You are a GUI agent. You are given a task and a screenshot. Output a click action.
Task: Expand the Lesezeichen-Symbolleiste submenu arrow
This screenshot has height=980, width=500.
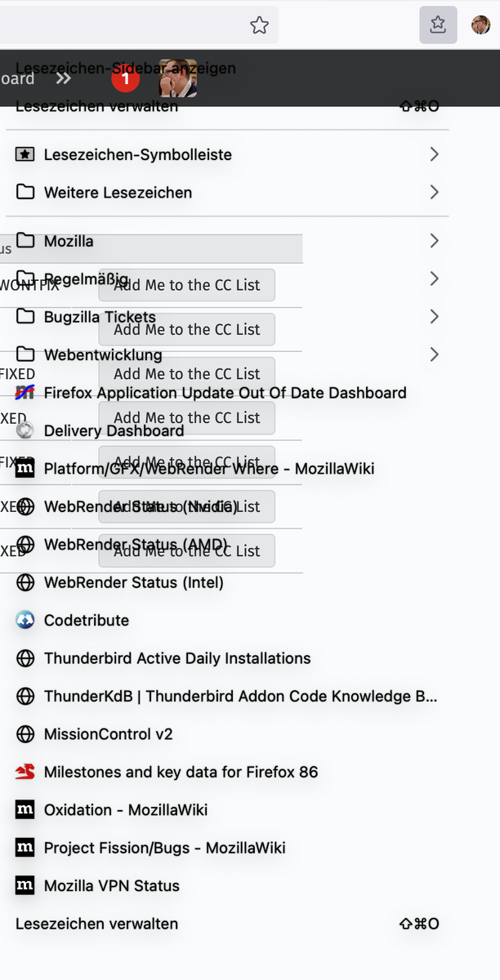[x=434, y=154]
